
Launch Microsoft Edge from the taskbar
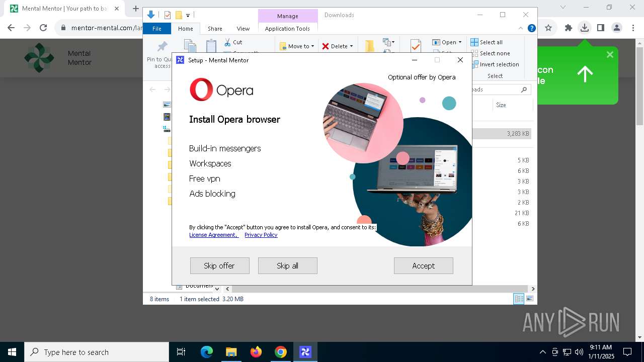[207, 352]
